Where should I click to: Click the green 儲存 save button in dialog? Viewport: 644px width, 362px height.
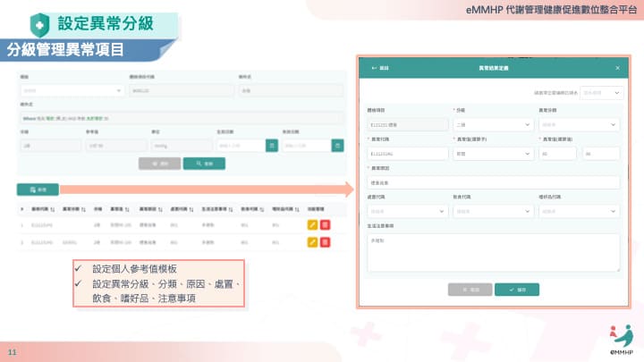click(x=517, y=290)
